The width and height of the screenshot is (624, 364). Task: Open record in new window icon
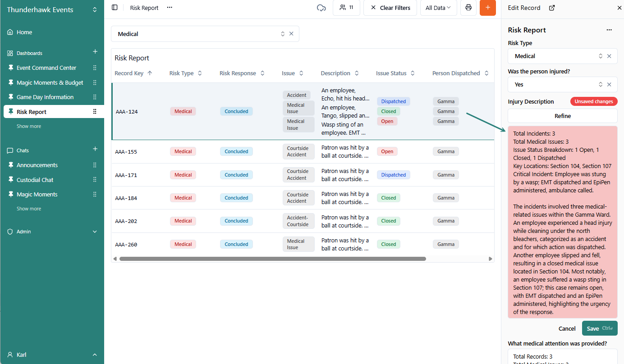pos(552,8)
